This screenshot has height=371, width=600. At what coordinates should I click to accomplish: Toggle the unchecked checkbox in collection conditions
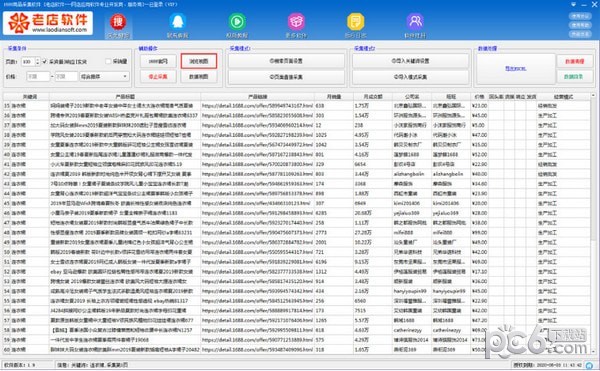108,62
